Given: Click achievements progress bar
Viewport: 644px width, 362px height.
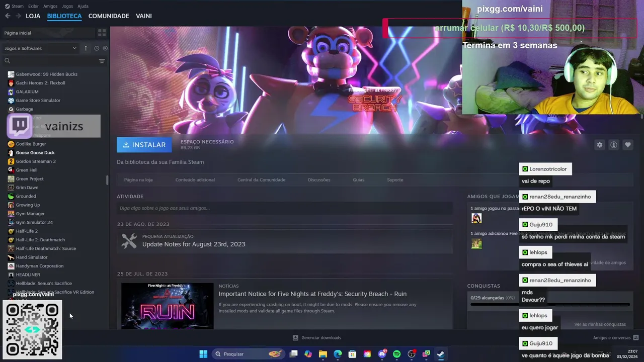Looking at the screenshot, I should point(550,304).
